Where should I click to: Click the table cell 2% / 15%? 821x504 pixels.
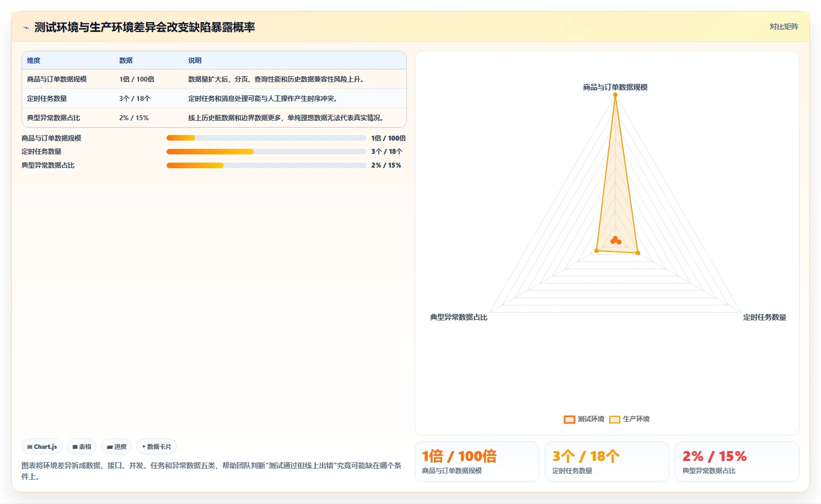coord(134,118)
